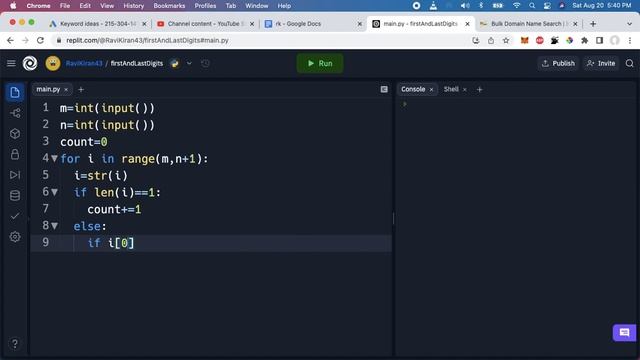Open the rk Google Docs tab
Image resolution: width=640 pixels, height=360 pixels.
click(313, 24)
